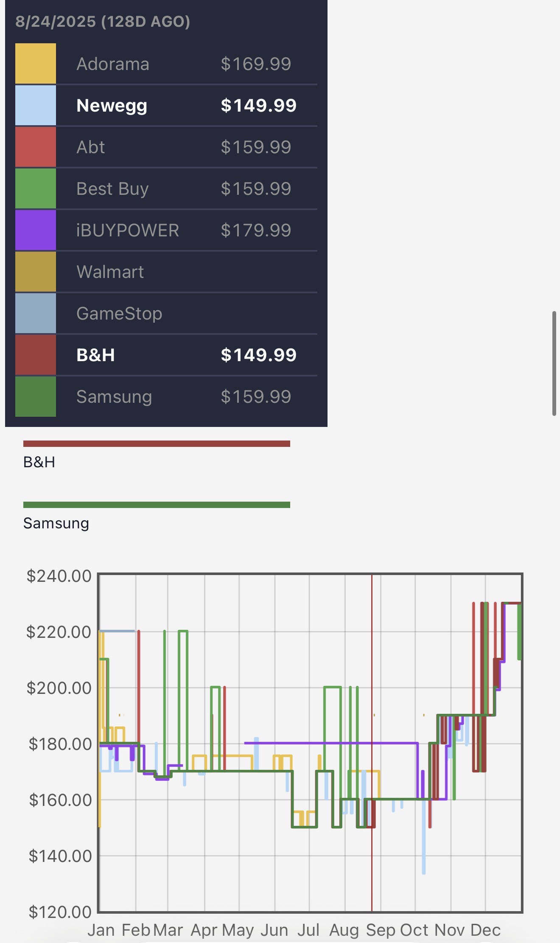560x943 pixels.
Task: Select the $200.00 axis label
Action: pos(59,688)
